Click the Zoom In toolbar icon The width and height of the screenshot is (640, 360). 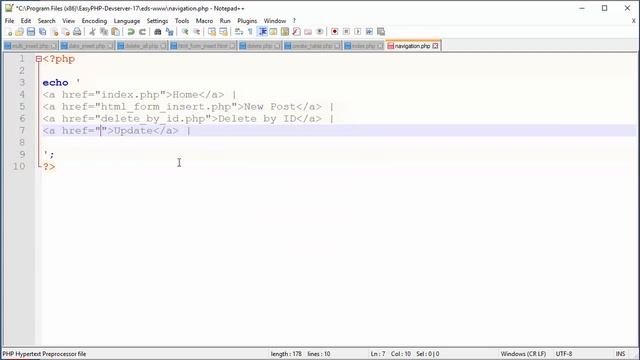185,32
